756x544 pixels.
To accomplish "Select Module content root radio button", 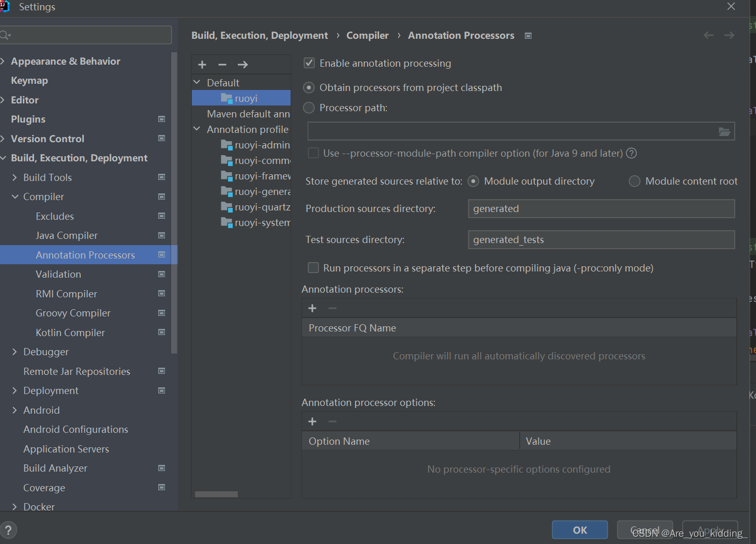I will tap(634, 181).
